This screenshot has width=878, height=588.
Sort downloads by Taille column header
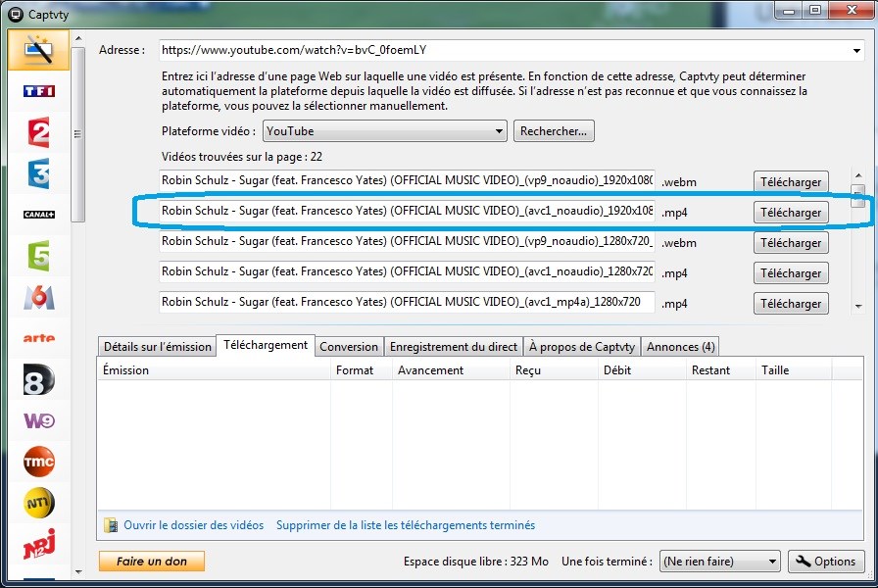tap(794, 370)
